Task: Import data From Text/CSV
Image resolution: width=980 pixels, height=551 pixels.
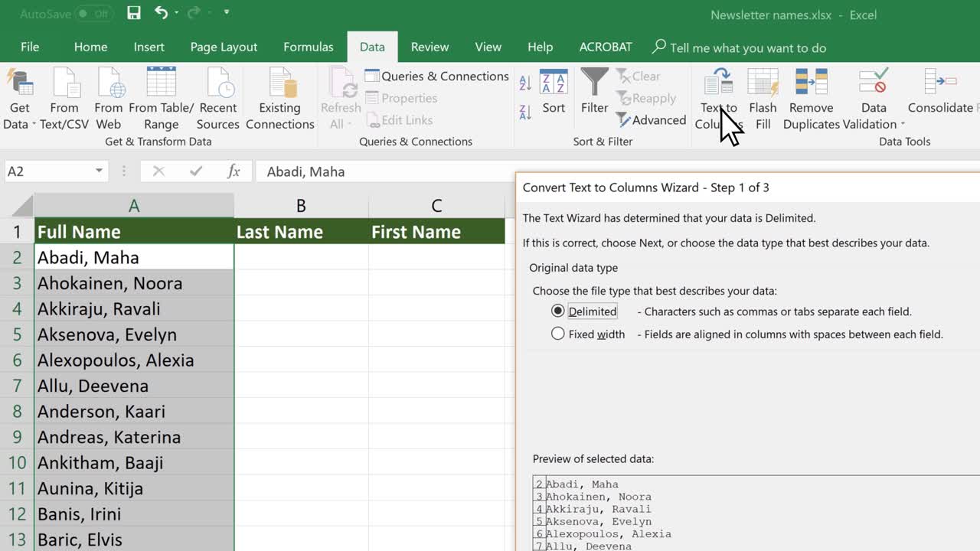Action: click(x=64, y=99)
